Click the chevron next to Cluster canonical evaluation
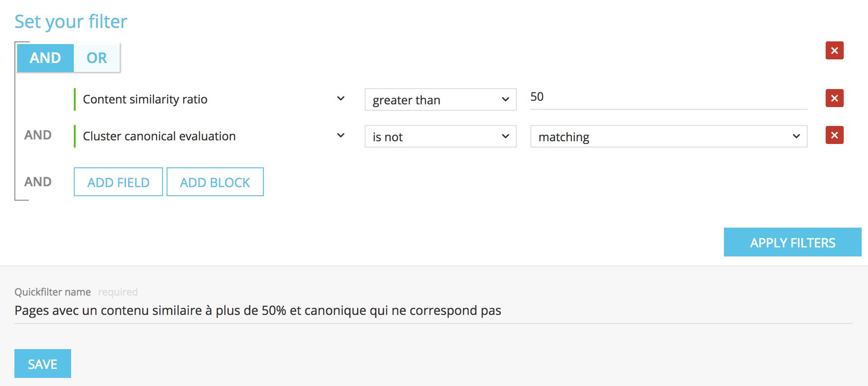 (341, 135)
